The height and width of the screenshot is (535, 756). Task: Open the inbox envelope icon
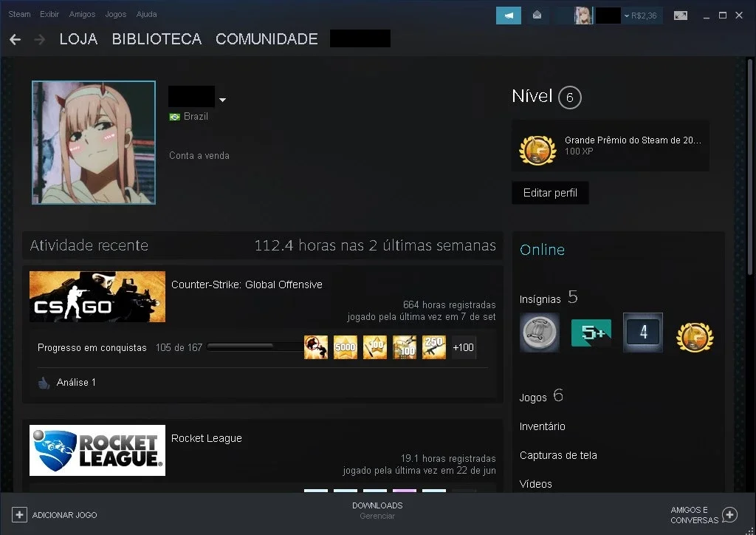click(537, 16)
